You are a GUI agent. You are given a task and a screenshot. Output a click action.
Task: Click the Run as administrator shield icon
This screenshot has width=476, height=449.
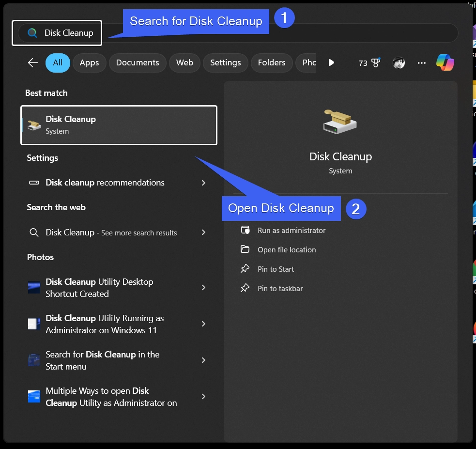(x=246, y=230)
